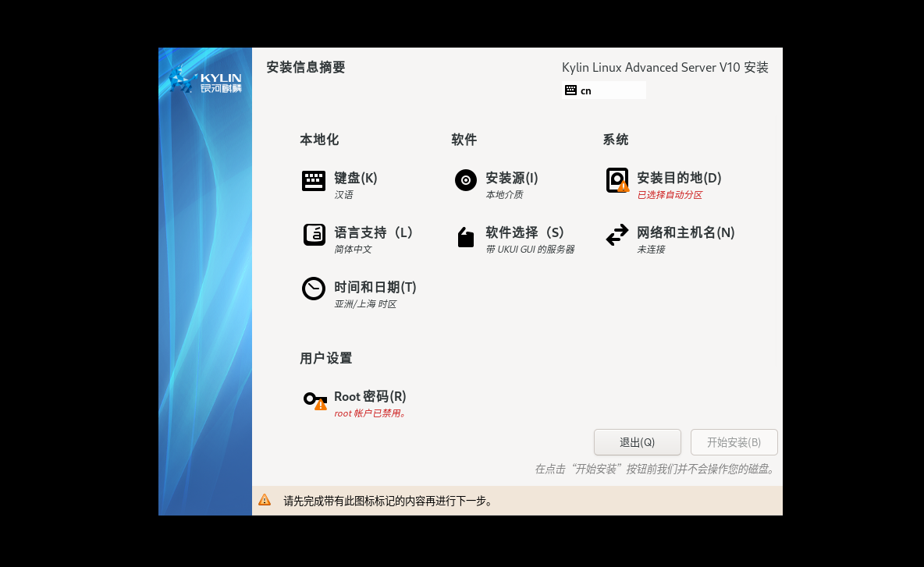Open 软件选择 (S) label

(x=524, y=232)
